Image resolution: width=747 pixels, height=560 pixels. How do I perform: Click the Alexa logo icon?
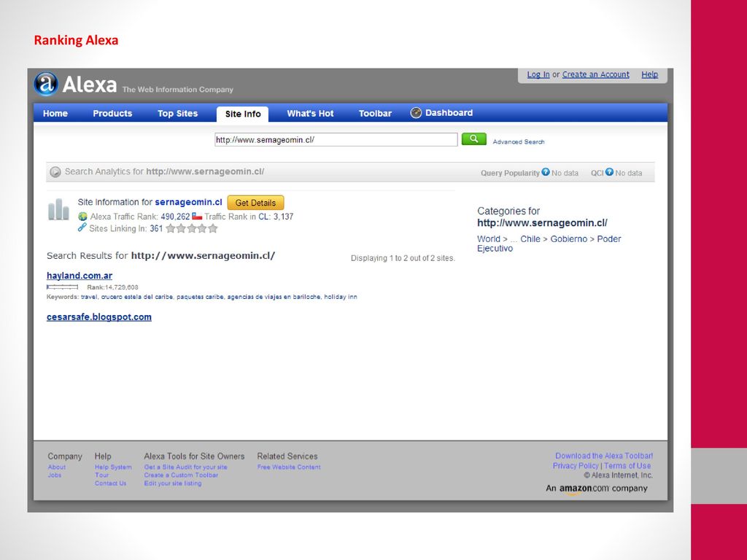pyautogui.click(x=46, y=84)
